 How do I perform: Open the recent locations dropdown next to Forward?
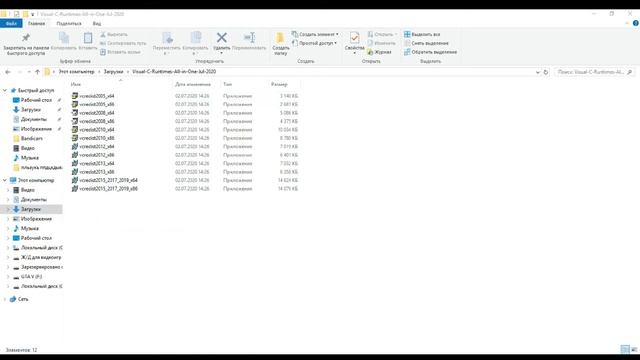point(29,72)
